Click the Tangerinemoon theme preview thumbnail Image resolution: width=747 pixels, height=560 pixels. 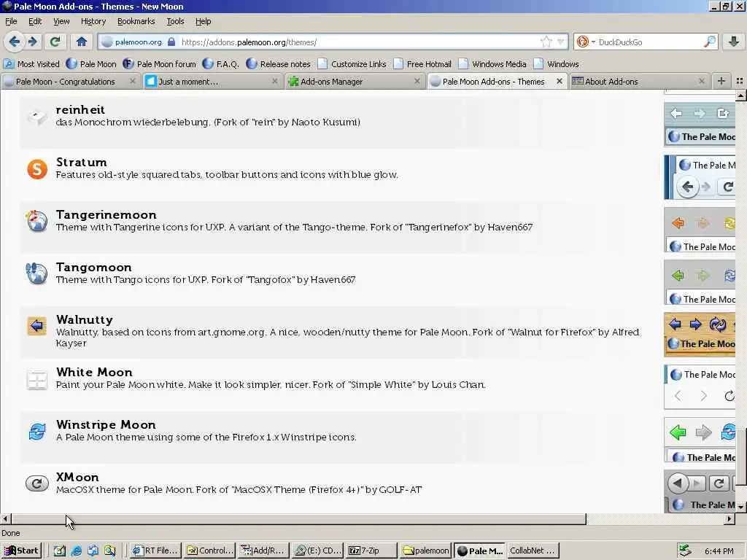(700, 230)
